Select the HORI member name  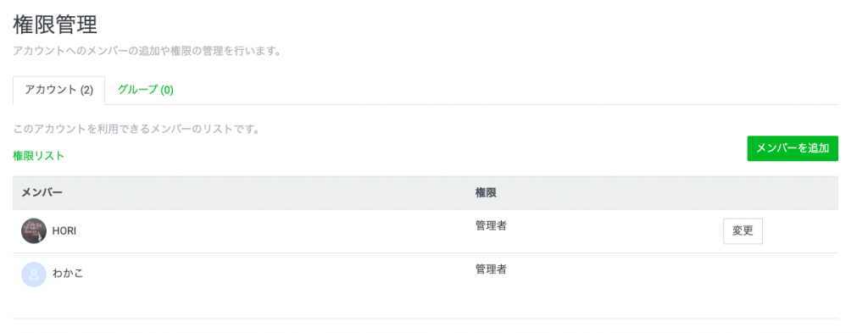64,231
